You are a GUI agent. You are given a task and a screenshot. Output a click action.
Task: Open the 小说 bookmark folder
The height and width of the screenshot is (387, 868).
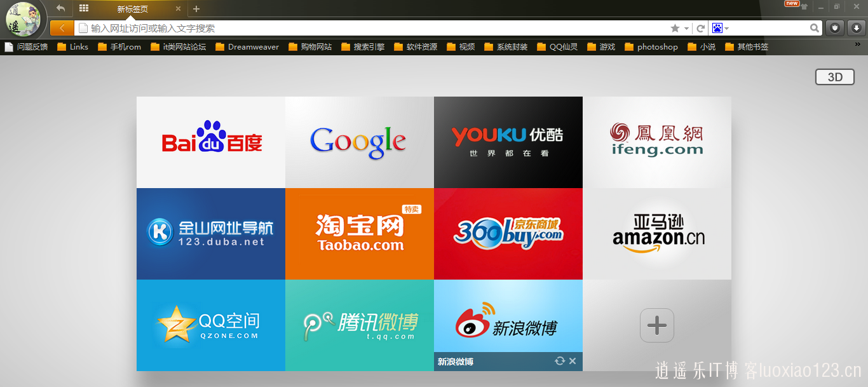[x=702, y=46]
